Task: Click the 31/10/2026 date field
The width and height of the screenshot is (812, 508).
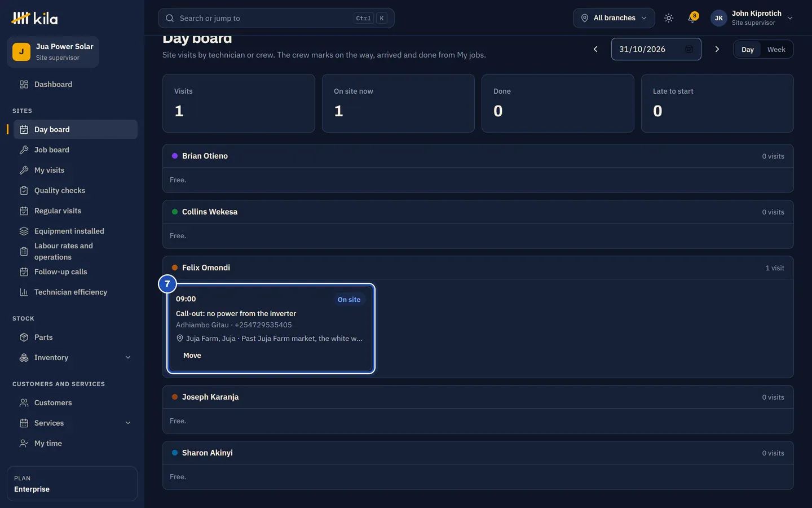Action: point(656,49)
